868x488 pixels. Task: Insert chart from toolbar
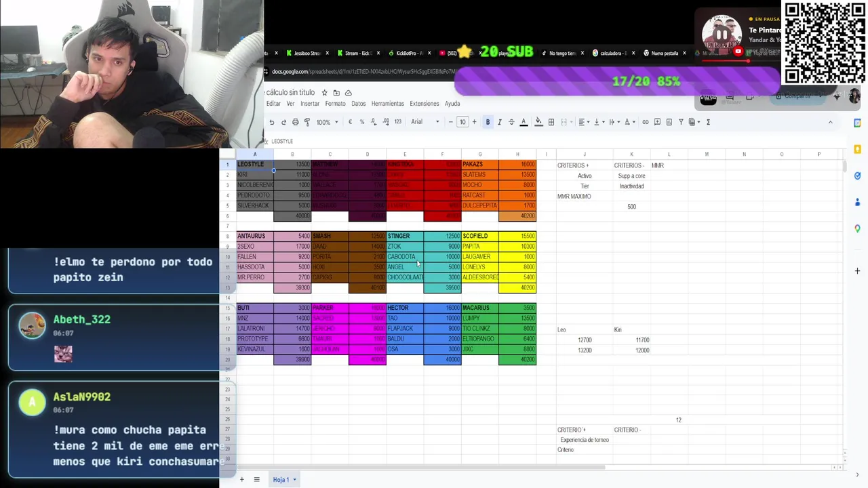pos(669,122)
